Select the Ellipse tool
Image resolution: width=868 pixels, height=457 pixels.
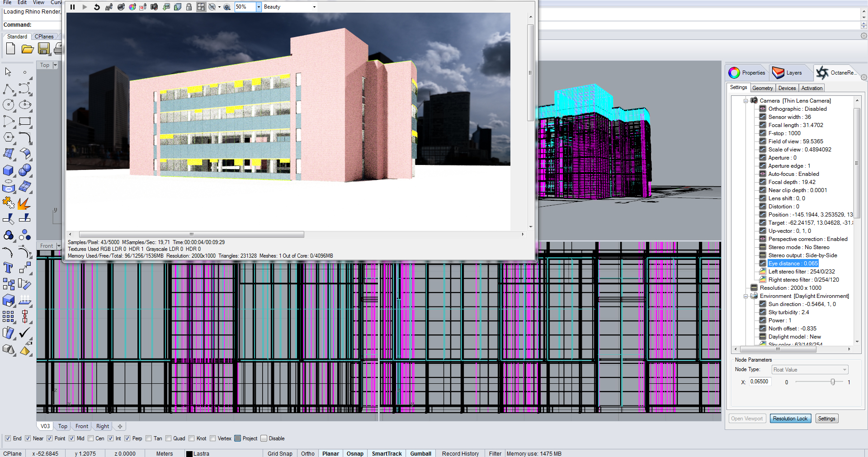pos(25,105)
